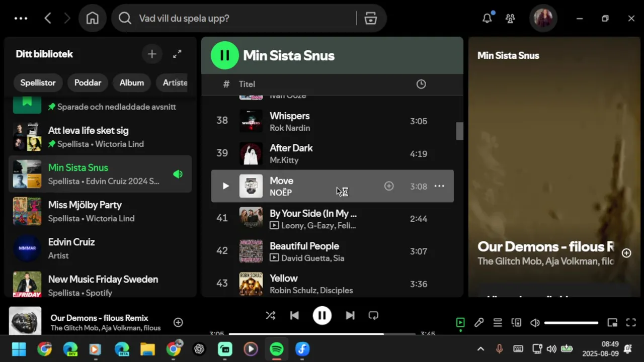Open the three-dots app menu
The width and height of the screenshot is (644, 362).
(x=21, y=18)
